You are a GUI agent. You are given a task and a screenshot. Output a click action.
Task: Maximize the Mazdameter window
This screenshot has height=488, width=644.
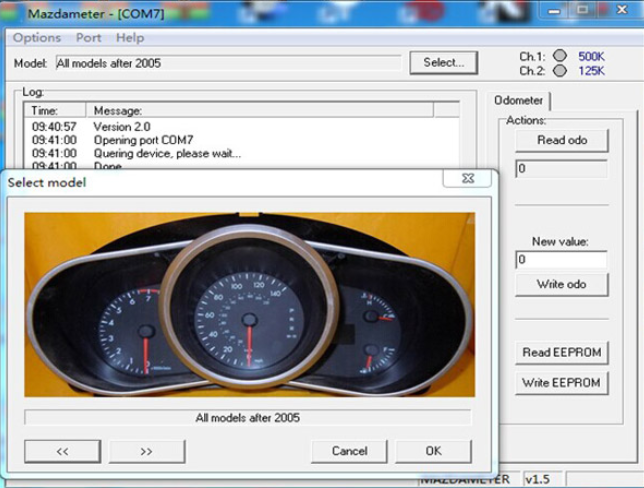tap(582, 10)
